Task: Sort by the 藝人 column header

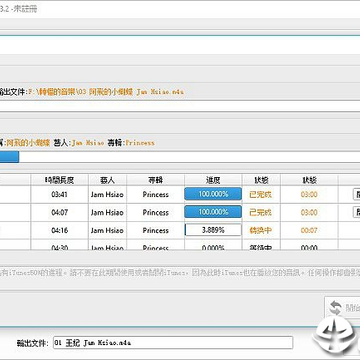Action: coord(107,180)
